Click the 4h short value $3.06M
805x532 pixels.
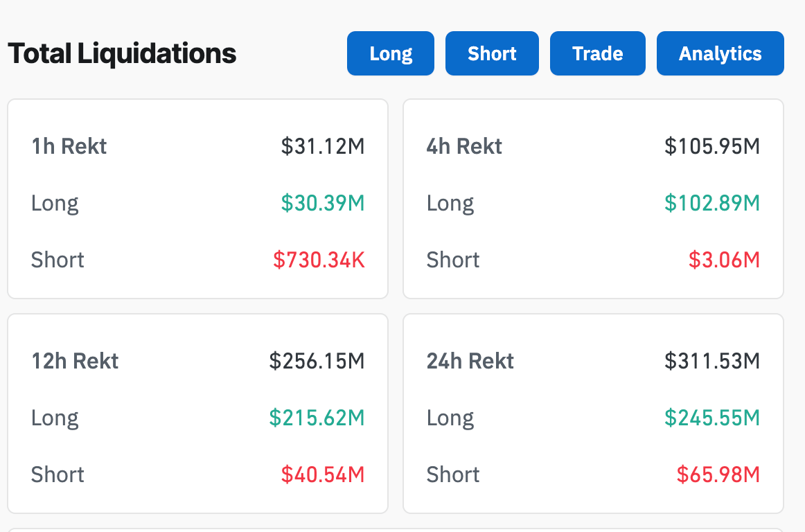(724, 260)
